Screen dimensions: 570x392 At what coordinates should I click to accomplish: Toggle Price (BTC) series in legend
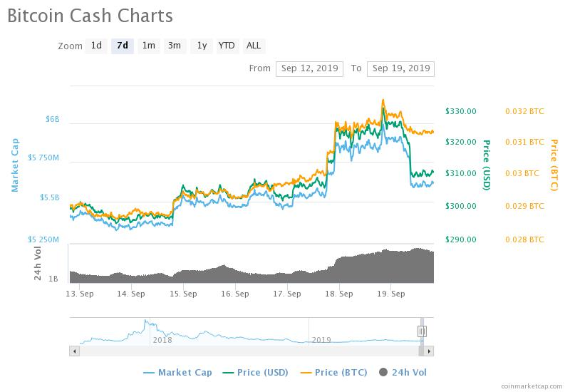(333, 372)
